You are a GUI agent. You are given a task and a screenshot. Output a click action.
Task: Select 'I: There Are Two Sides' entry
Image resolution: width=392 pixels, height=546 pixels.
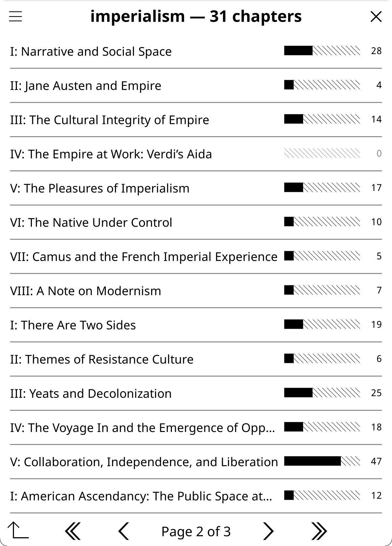(x=196, y=325)
